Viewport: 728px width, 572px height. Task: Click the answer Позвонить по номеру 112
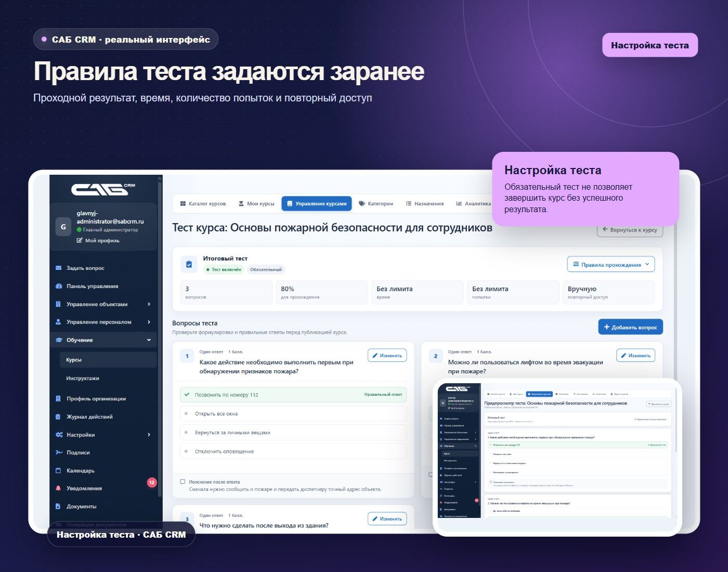click(x=293, y=395)
